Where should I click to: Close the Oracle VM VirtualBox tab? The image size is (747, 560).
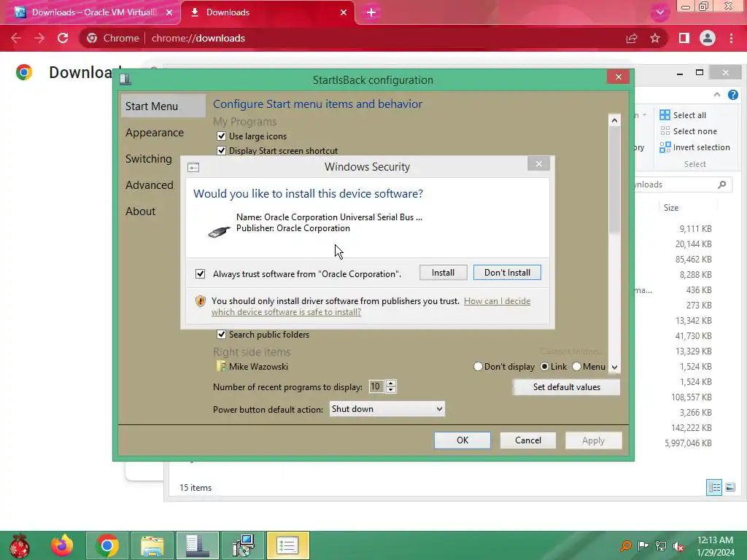click(x=169, y=12)
